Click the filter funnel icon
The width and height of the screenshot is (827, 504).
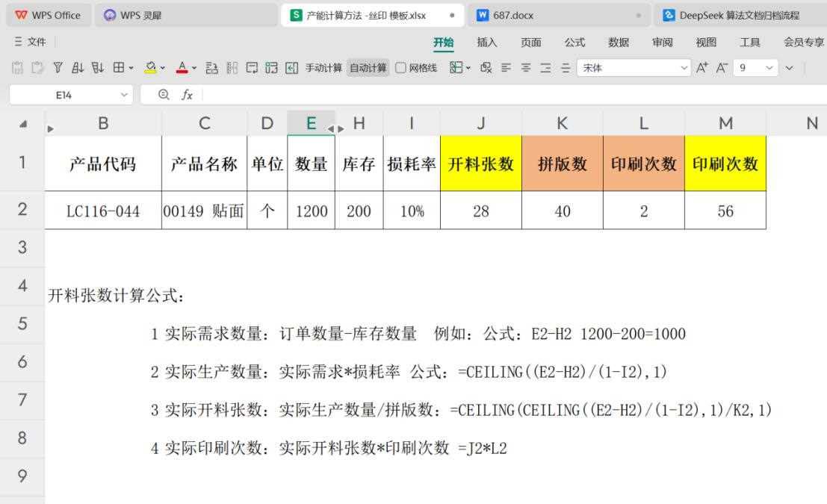point(58,67)
